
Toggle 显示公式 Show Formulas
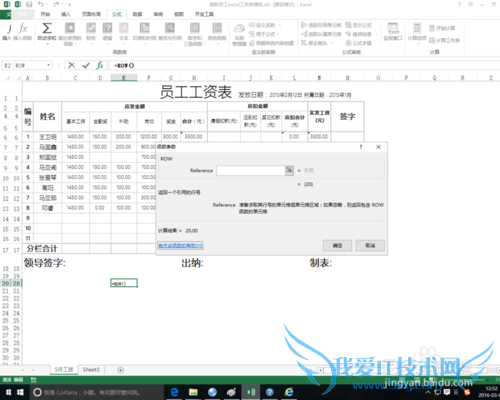point(358,25)
